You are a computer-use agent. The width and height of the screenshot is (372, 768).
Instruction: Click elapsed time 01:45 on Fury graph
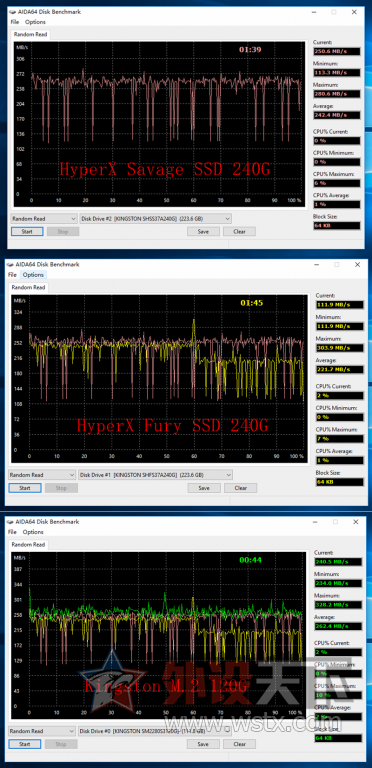point(252,303)
